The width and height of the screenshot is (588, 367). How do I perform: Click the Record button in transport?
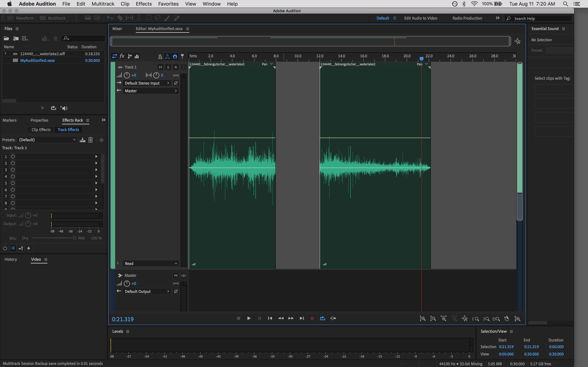pos(312,318)
